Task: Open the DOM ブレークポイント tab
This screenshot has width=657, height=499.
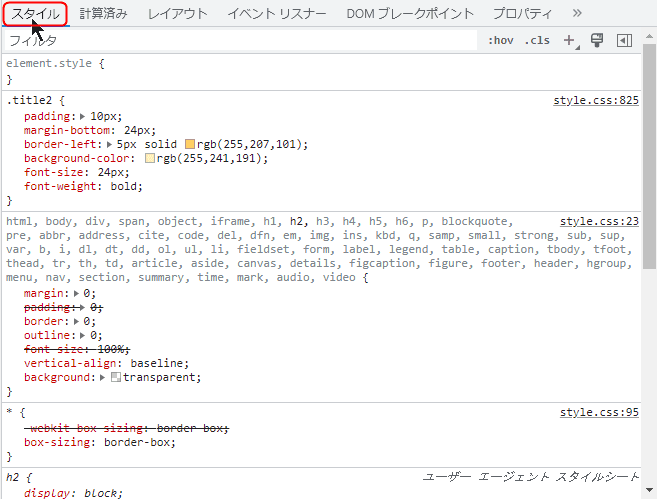Action: point(410,14)
